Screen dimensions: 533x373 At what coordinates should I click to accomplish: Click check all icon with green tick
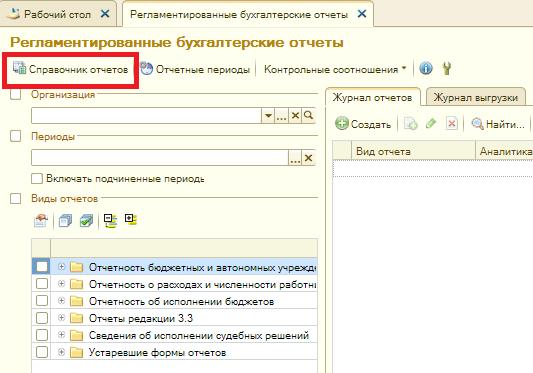86,221
